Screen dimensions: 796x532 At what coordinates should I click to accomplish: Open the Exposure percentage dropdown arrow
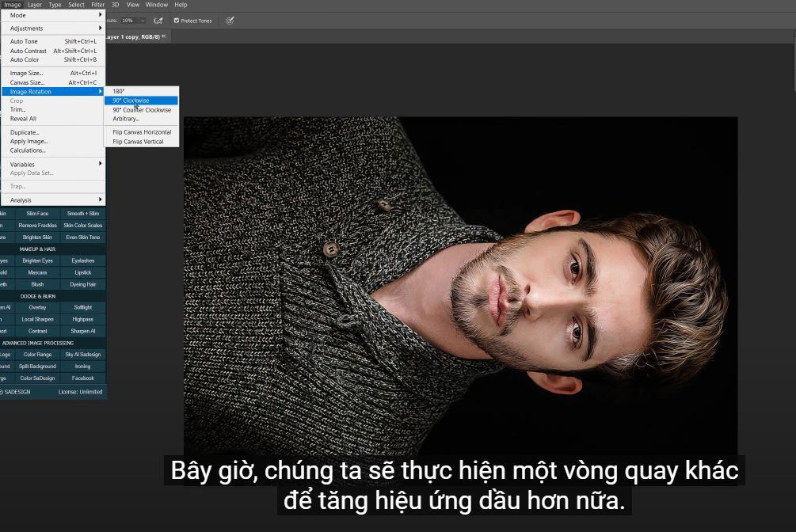click(x=143, y=21)
